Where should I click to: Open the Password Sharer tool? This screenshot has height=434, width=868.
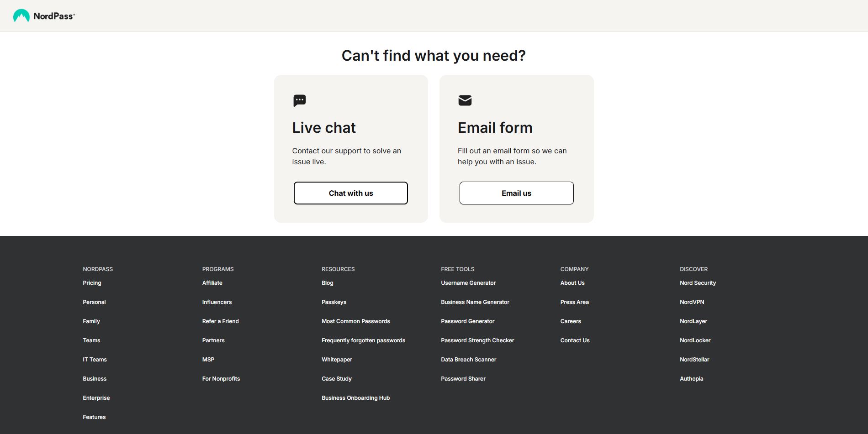pos(463,379)
